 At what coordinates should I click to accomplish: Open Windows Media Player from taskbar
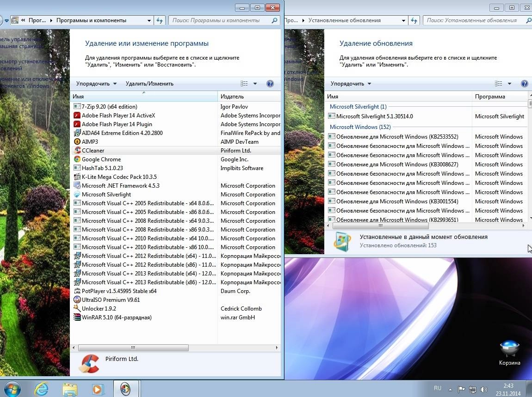[97, 389]
